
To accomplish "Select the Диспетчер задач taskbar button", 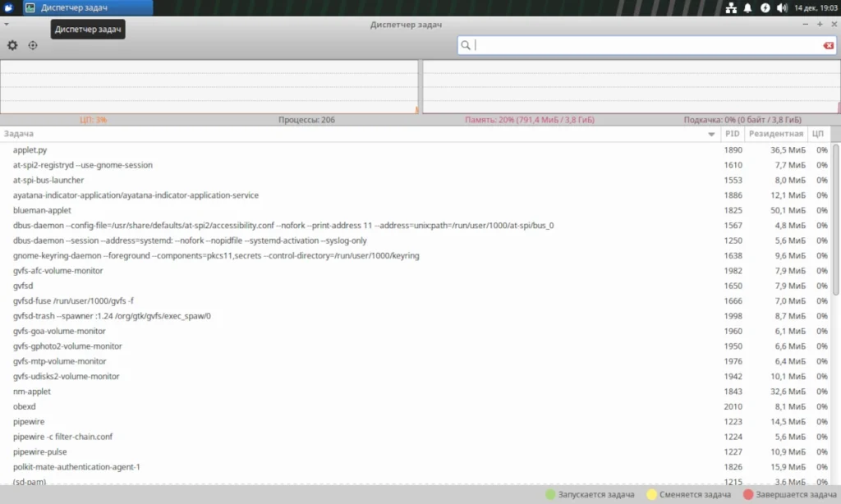I will pos(88,7).
